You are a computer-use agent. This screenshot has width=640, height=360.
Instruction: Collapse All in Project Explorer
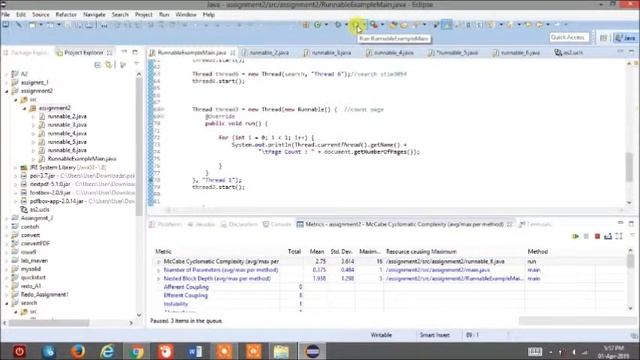[x=97, y=64]
